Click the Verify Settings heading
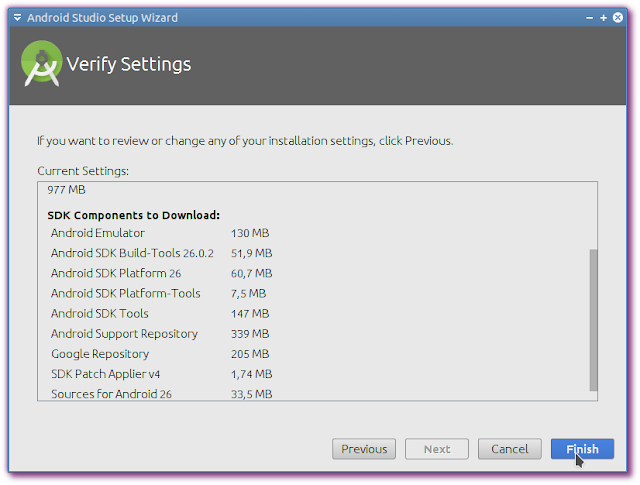Viewport: 640px width, 485px height. 129,64
